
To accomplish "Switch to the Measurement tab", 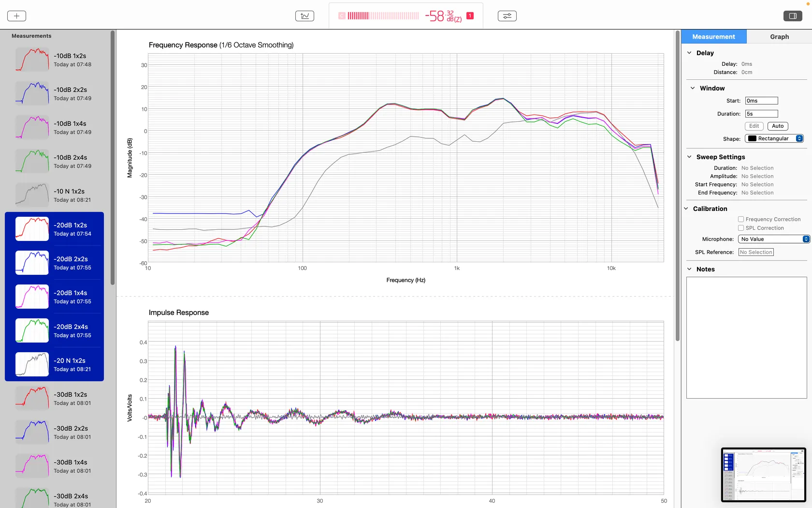I will click(713, 37).
